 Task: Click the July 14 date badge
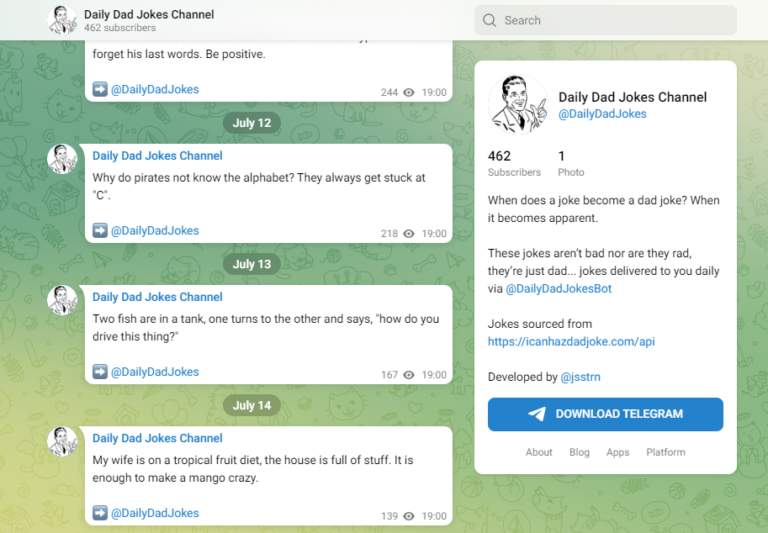point(252,405)
